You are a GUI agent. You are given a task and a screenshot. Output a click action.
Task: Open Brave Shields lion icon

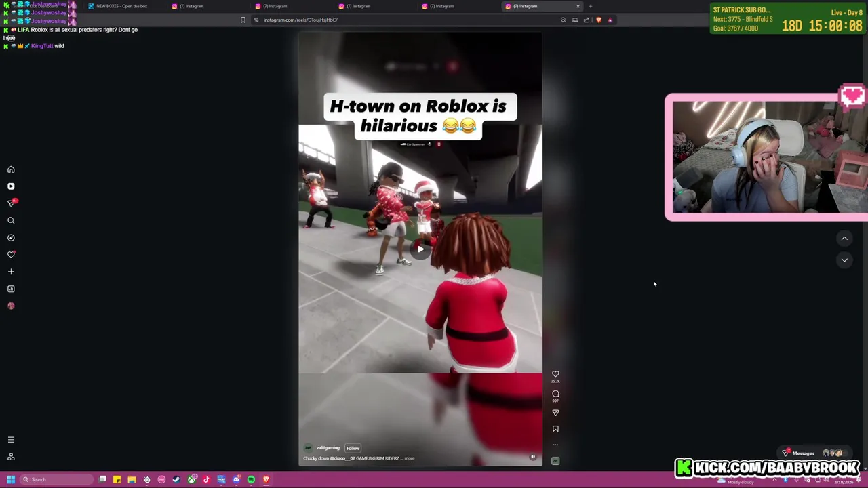[x=598, y=20]
